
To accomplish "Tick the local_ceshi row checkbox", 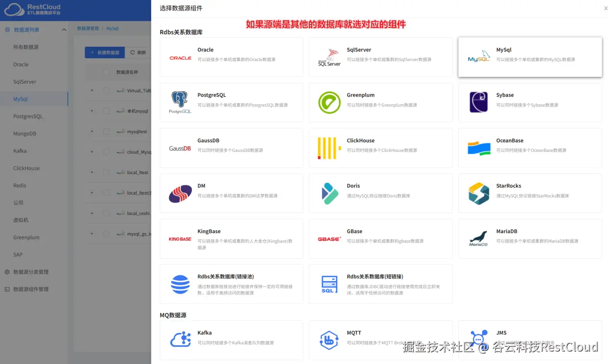I will tap(106, 213).
